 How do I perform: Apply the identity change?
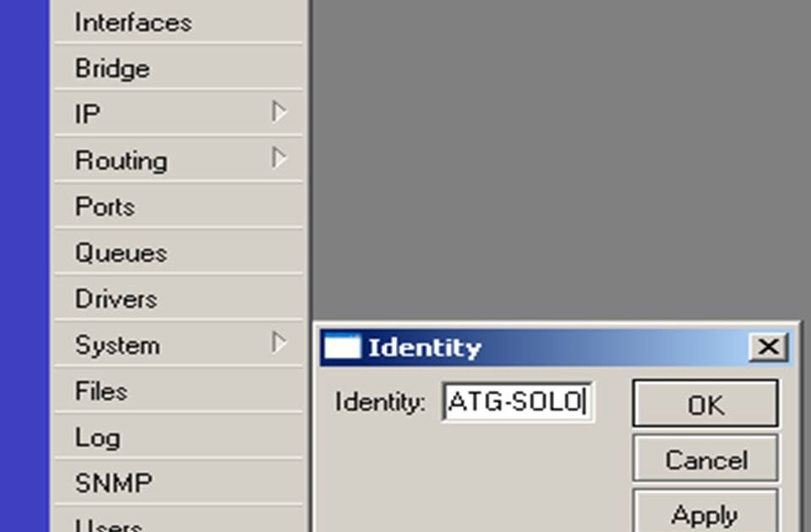coord(705,513)
